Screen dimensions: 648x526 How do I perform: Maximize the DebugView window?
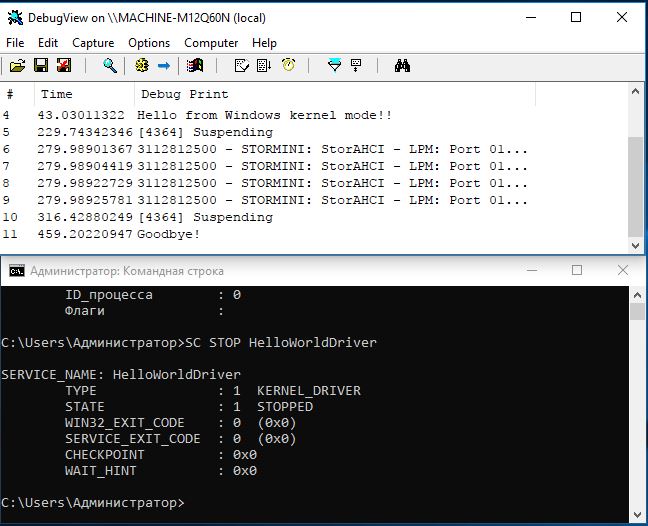coord(576,17)
